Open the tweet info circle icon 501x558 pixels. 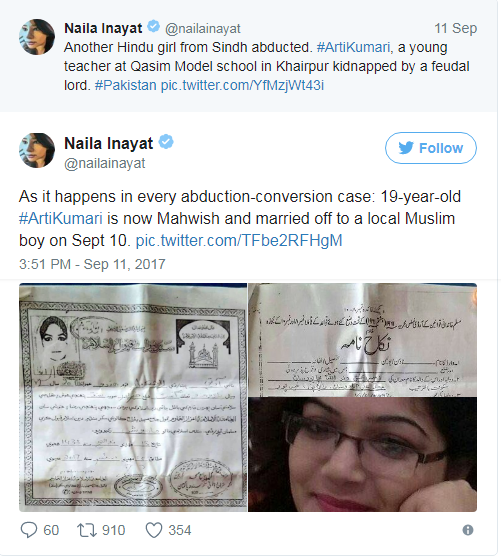click(x=468, y=530)
